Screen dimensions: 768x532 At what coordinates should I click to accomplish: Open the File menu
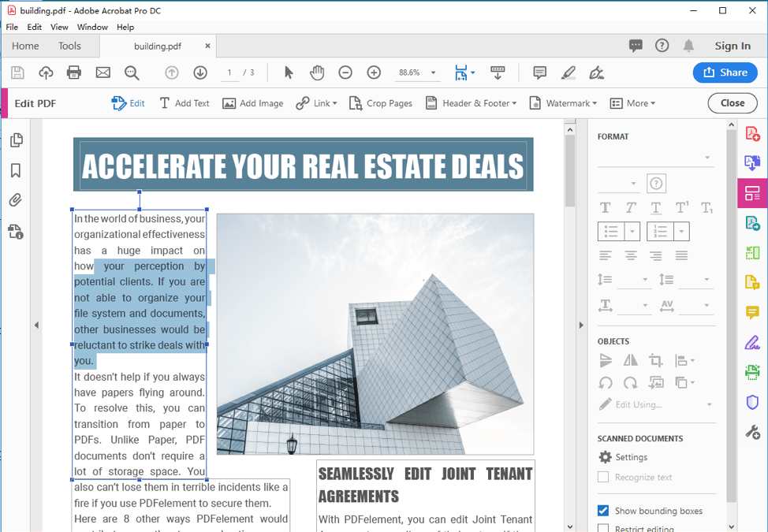pyautogui.click(x=12, y=27)
